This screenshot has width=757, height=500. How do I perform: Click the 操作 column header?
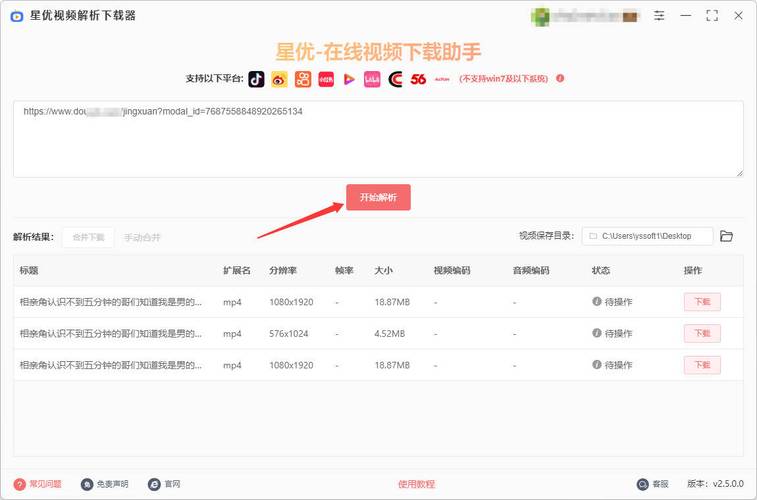[x=693, y=270]
